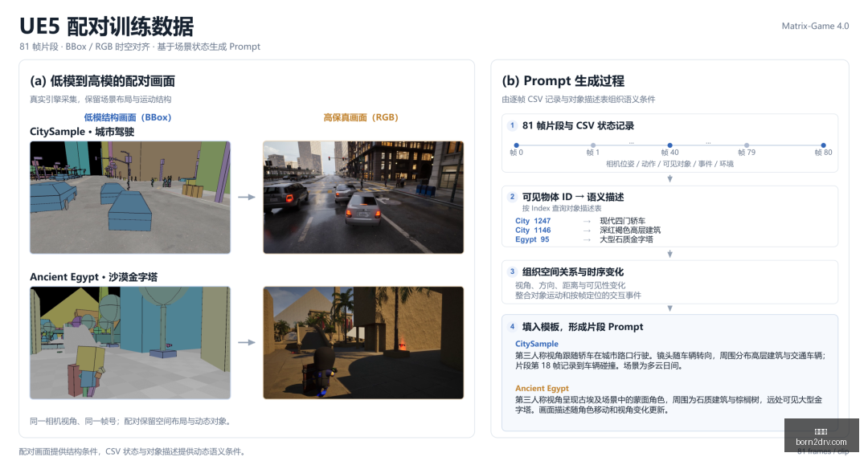Click the caption 'CitySample • 城市驾驶'
The height and width of the screenshot is (461, 868).
point(82,132)
